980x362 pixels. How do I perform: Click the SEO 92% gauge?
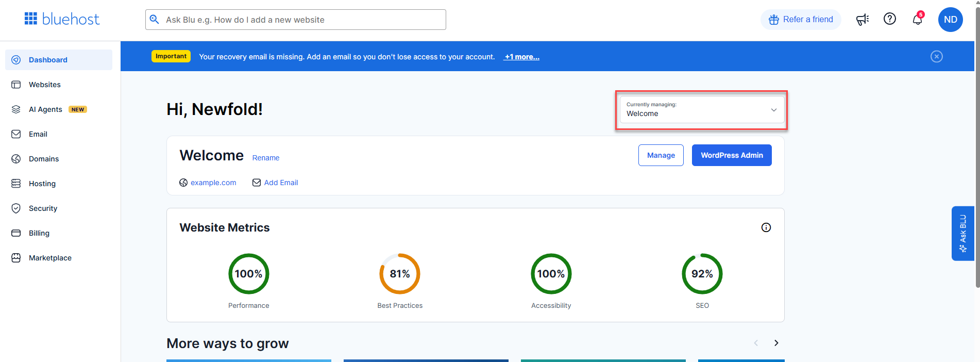702,274
